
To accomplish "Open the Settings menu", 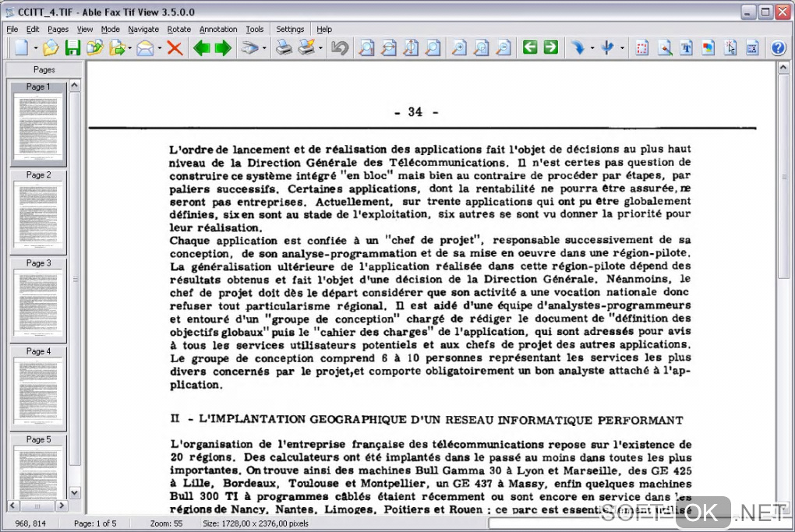I will click(290, 30).
